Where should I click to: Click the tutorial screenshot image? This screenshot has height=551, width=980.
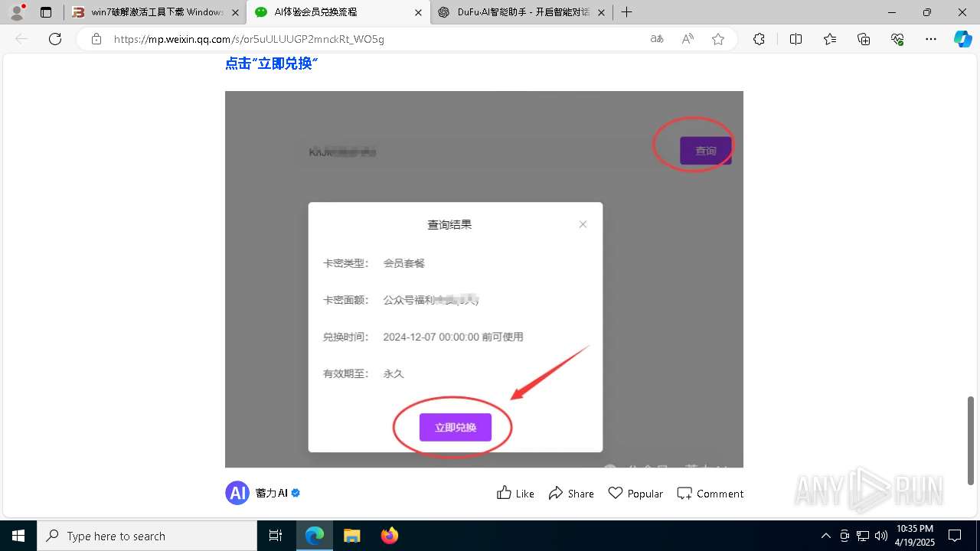point(484,279)
